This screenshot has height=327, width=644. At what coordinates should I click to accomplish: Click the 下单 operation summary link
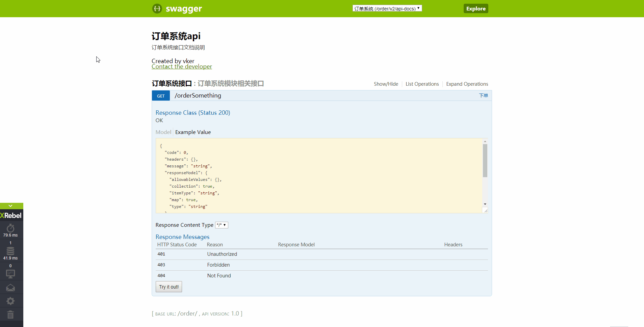tap(484, 96)
